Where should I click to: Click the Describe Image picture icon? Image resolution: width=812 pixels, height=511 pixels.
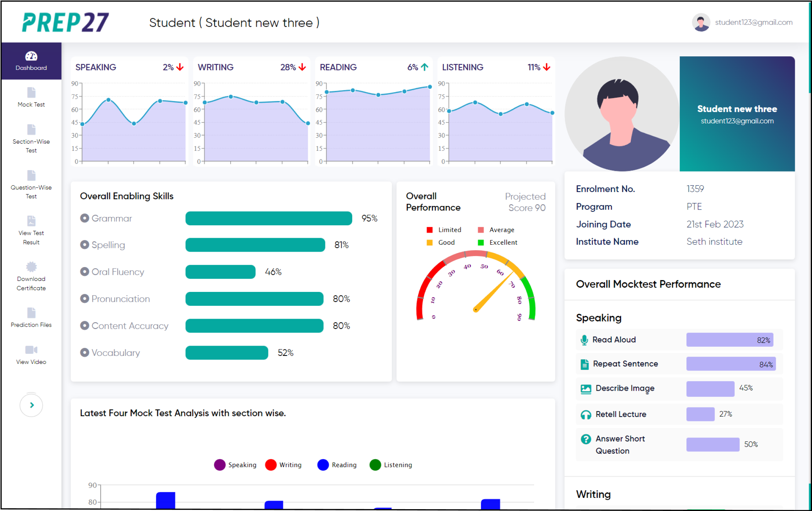(586, 388)
